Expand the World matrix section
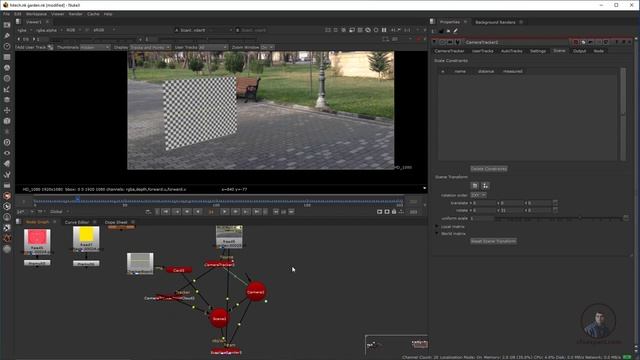Image resolution: width=640 pixels, height=360 pixels. [x=436, y=234]
